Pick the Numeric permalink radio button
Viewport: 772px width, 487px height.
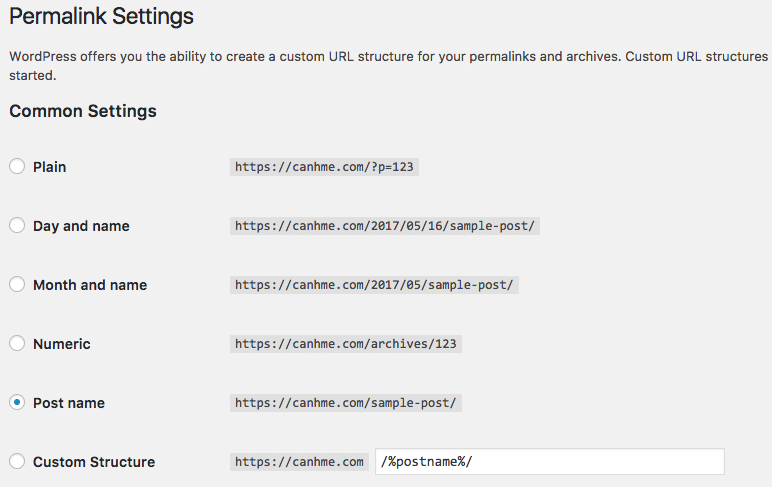coord(17,344)
